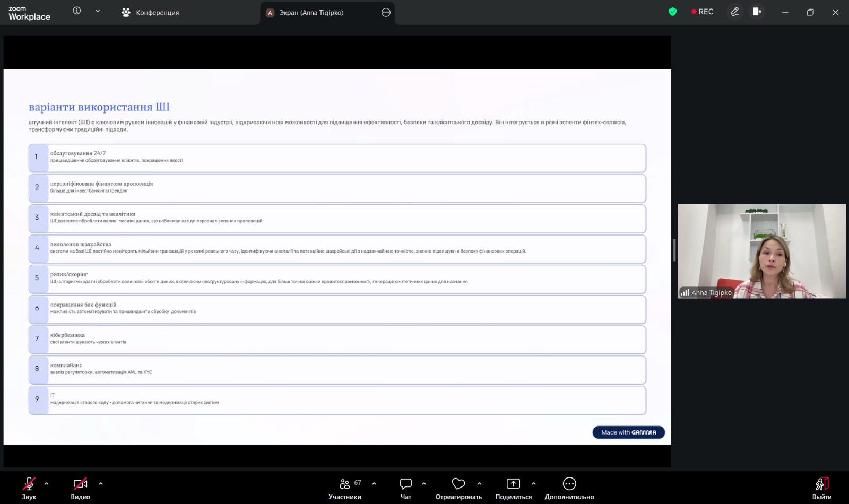The height and width of the screenshot is (504, 849).
Task: Unmute microphone with Звук button
Action: click(29, 488)
